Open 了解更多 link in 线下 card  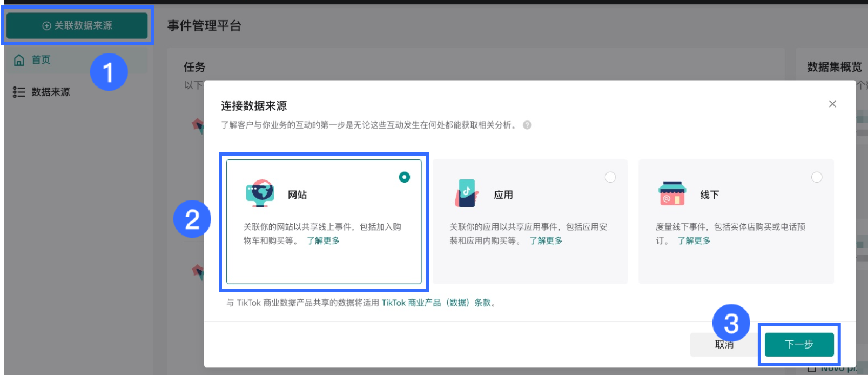point(694,240)
